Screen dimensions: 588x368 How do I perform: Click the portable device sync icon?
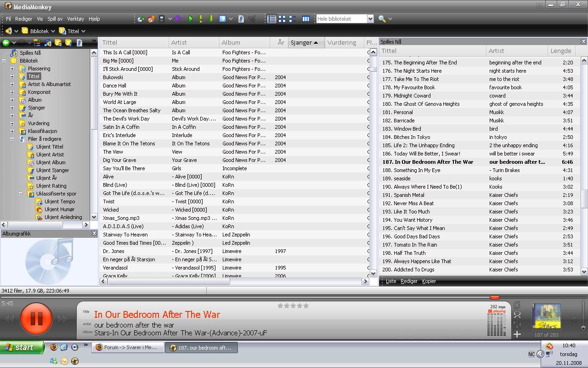162,19
